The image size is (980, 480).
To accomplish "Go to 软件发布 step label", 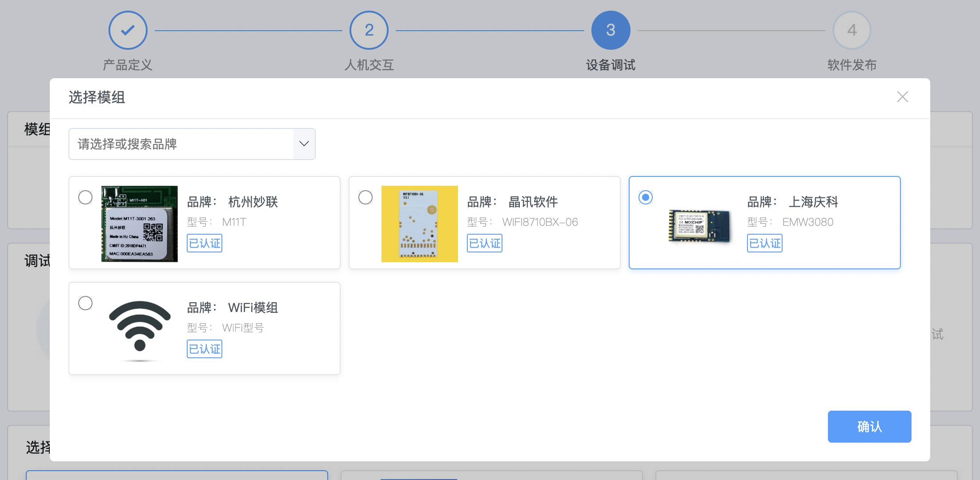I will (x=851, y=65).
